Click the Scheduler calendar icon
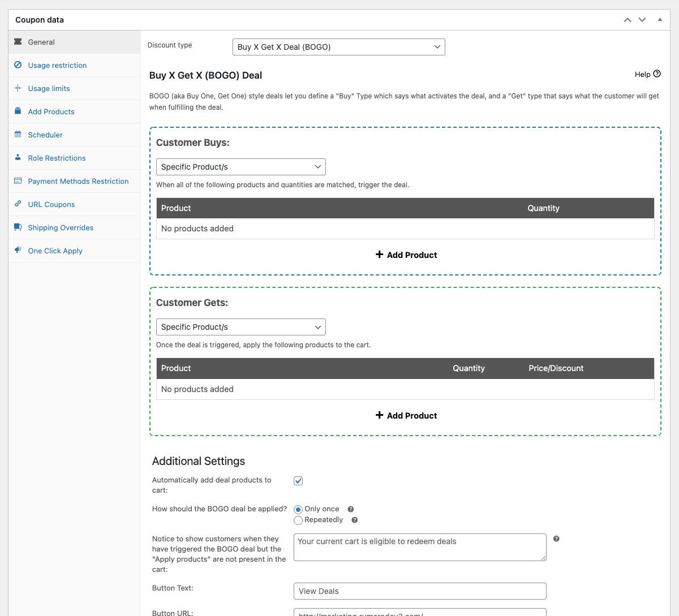679x616 pixels. coord(18,135)
